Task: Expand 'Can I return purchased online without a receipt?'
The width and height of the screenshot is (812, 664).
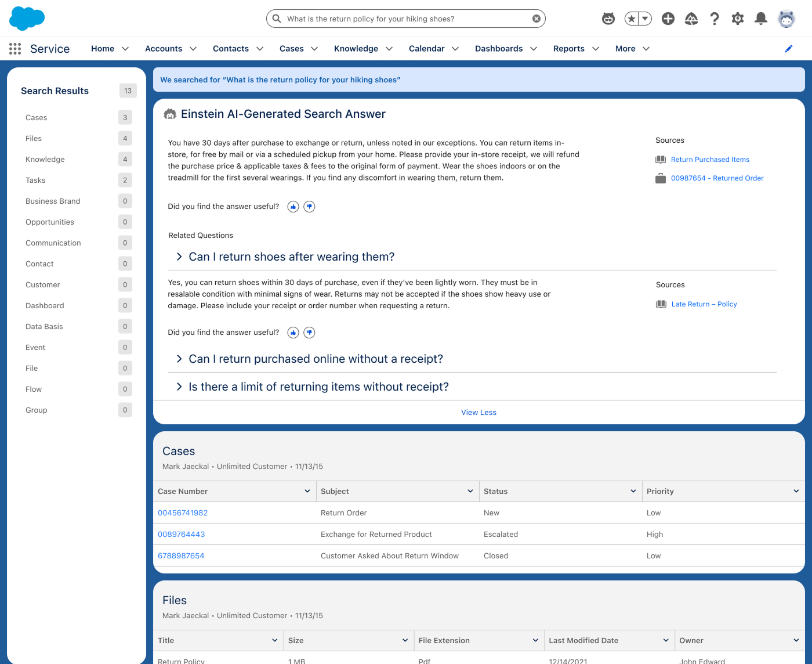Action: click(x=316, y=359)
